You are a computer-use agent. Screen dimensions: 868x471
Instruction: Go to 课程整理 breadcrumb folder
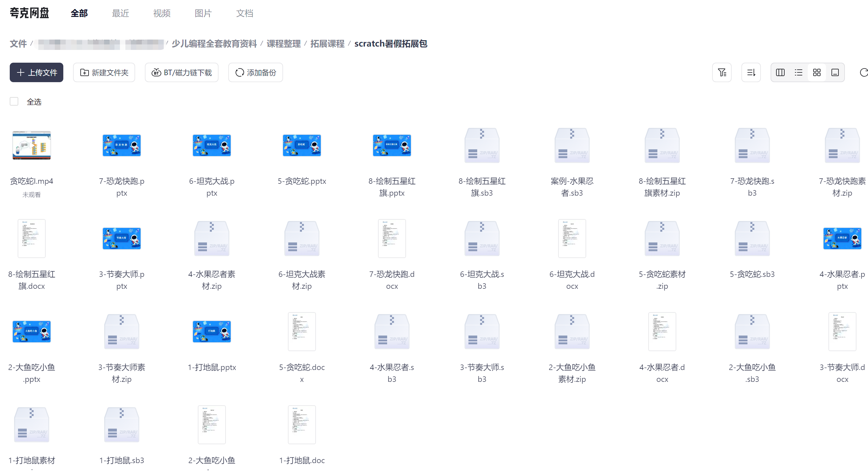pos(283,44)
